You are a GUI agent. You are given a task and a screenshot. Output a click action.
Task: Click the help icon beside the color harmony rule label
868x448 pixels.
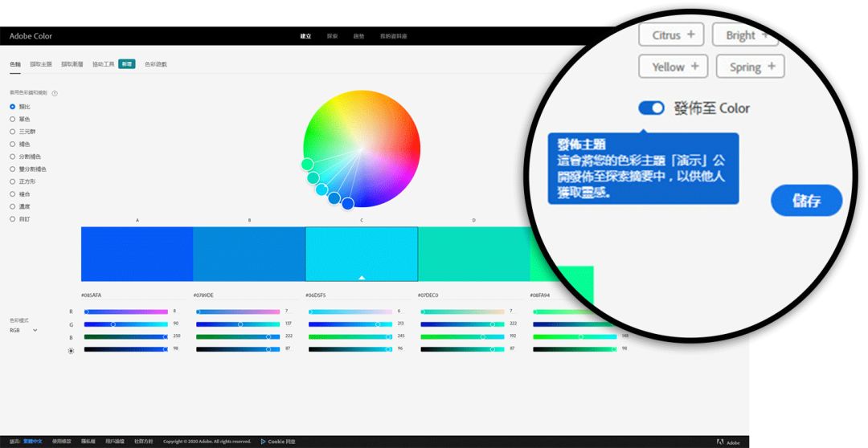click(55, 93)
